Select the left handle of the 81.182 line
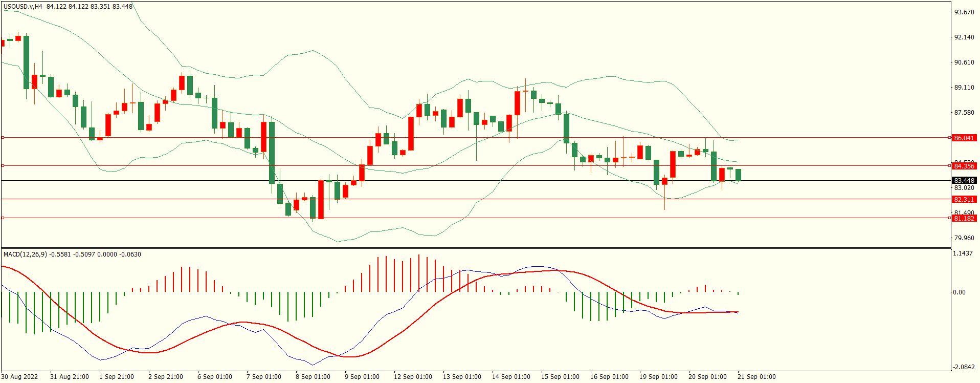The width and height of the screenshot is (980, 383). (3, 218)
